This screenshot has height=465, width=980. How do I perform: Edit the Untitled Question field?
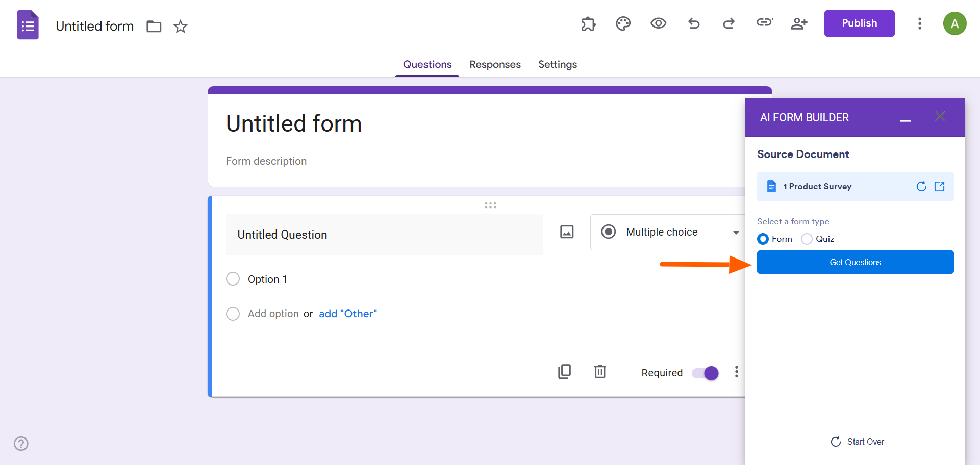click(x=384, y=235)
